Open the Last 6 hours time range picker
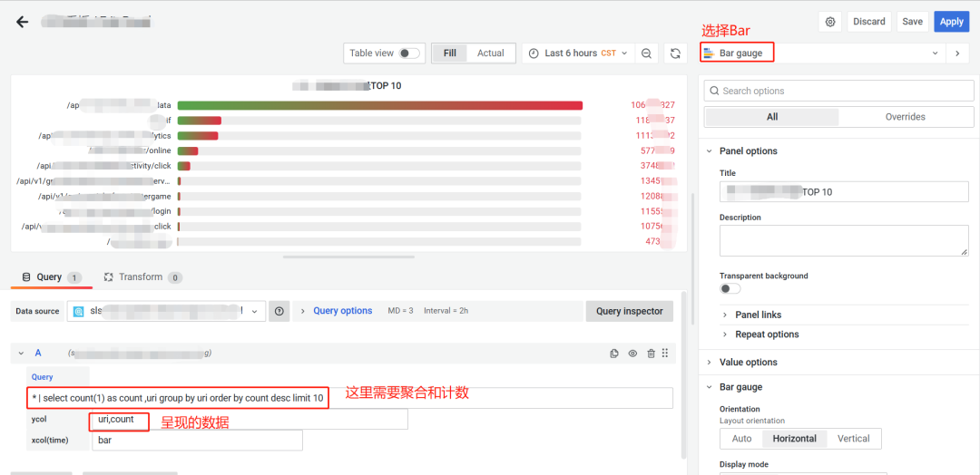Screen dimensions: 980x475 click(x=578, y=53)
